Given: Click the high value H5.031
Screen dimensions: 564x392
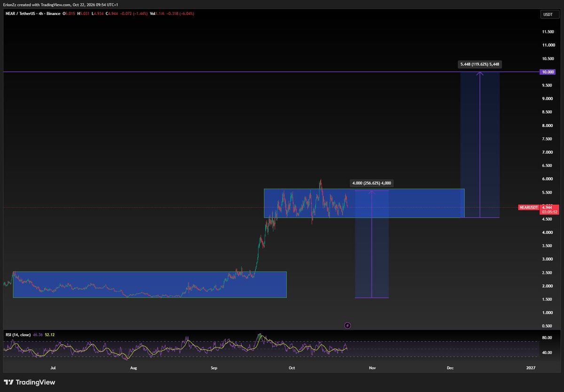Looking at the screenshot, I should coord(83,14).
